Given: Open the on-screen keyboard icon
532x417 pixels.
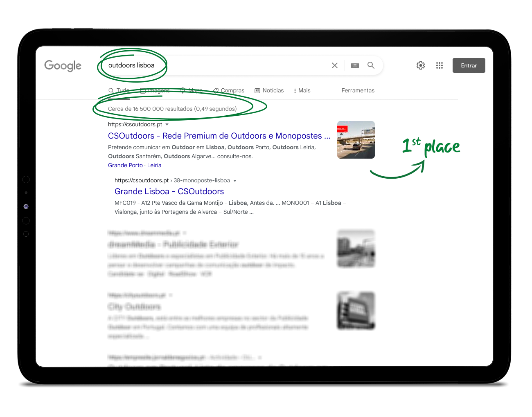Looking at the screenshot, I should [355, 65].
